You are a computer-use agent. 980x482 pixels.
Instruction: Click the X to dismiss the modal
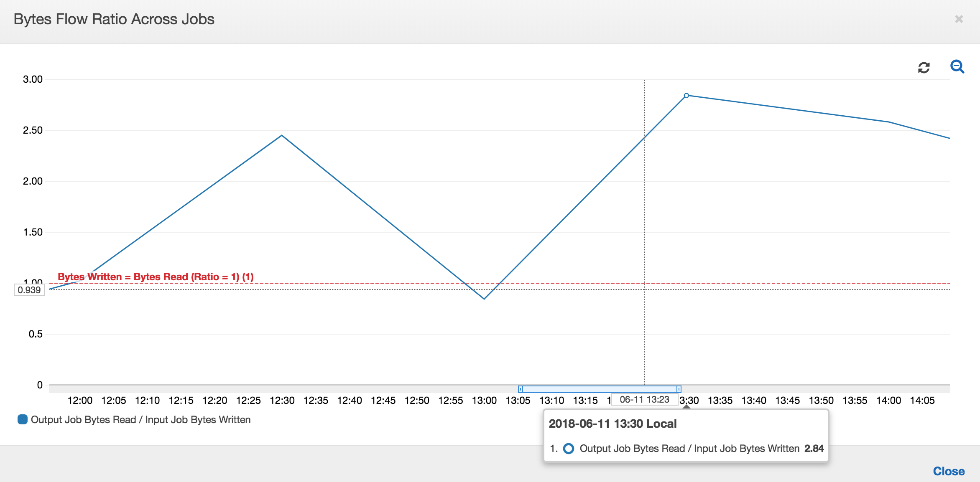click(959, 19)
